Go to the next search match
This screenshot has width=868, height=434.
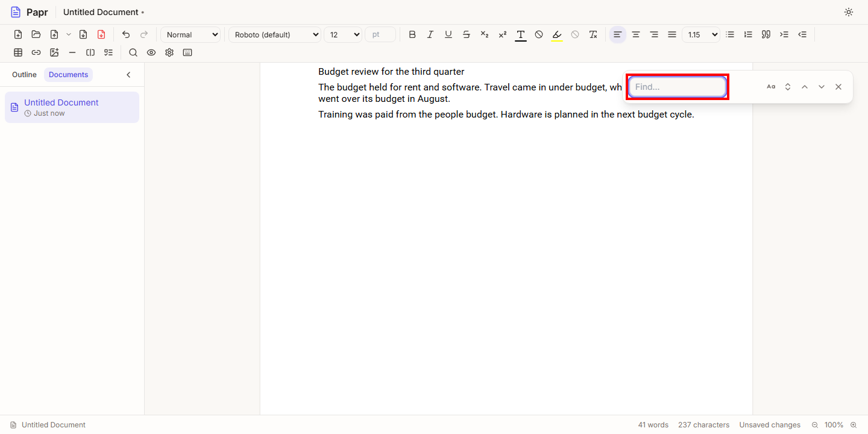[822, 87]
